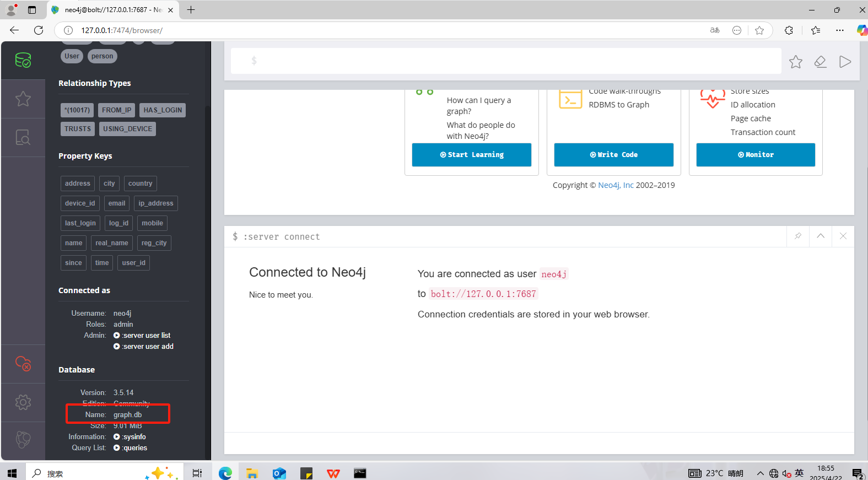Select the USING_DEVICE relationship type
This screenshot has height=480, width=868.
(128, 129)
